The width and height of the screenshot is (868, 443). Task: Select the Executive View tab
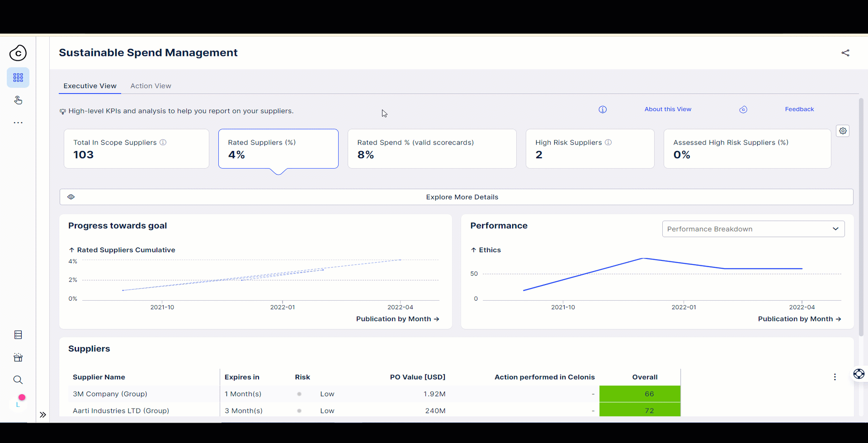coord(90,85)
